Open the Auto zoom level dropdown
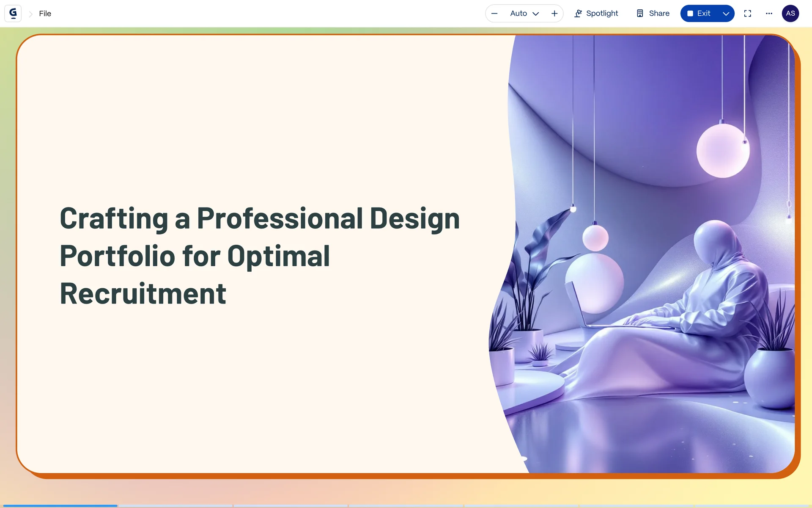Image resolution: width=812 pixels, height=508 pixels. coord(524,14)
